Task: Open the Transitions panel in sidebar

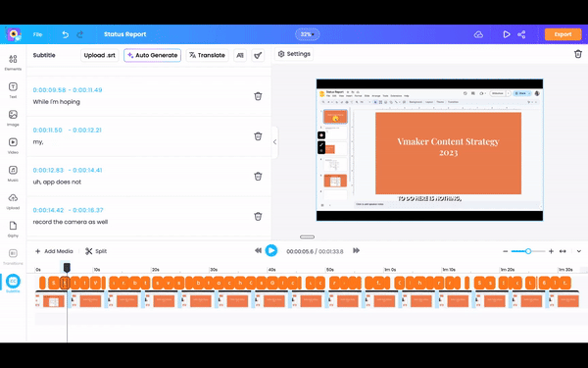Action: (13, 256)
